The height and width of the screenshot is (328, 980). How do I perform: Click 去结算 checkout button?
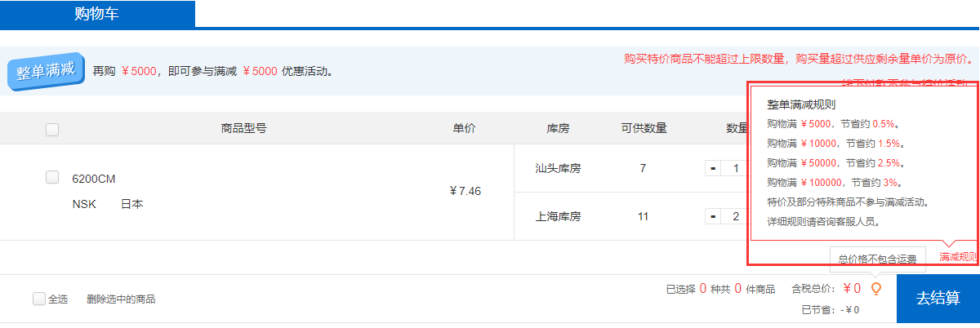point(938,299)
